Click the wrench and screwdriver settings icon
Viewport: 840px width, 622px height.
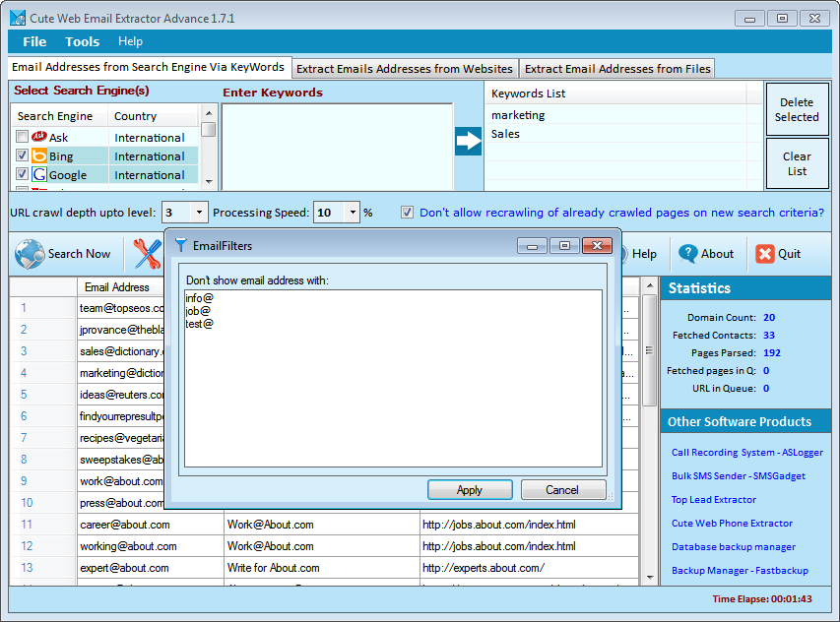point(148,254)
